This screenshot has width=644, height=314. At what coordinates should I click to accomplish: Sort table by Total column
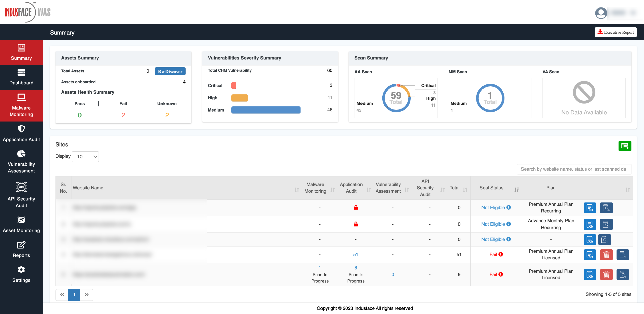click(x=465, y=190)
